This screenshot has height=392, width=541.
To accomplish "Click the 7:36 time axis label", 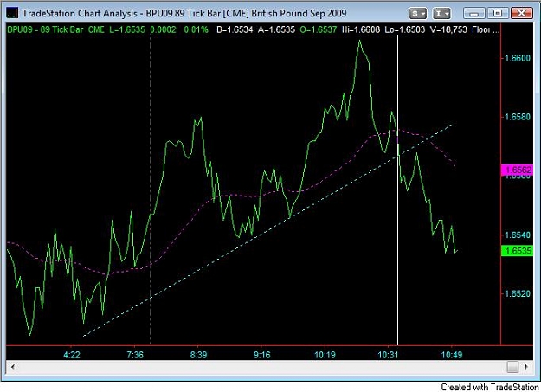I will [x=135, y=355].
